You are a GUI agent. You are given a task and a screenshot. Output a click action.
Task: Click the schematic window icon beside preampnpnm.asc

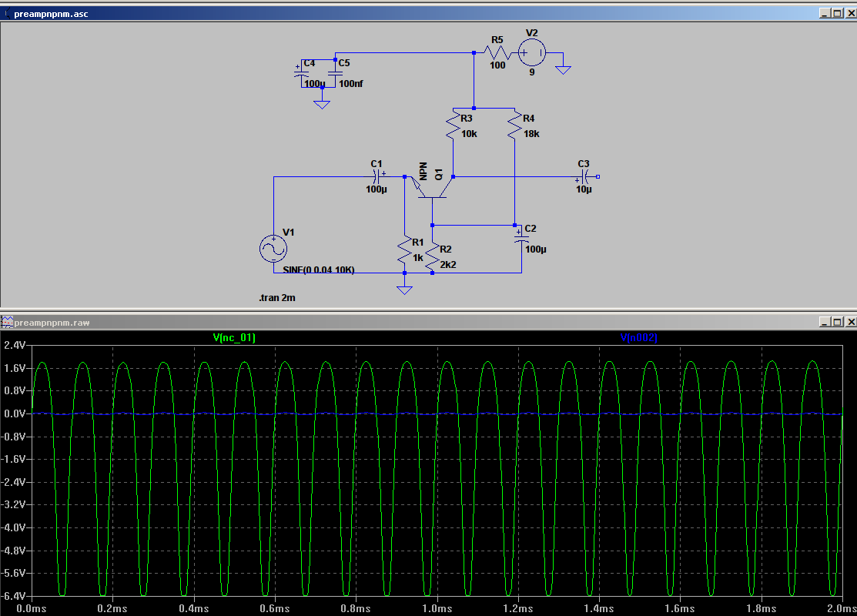click(7, 14)
